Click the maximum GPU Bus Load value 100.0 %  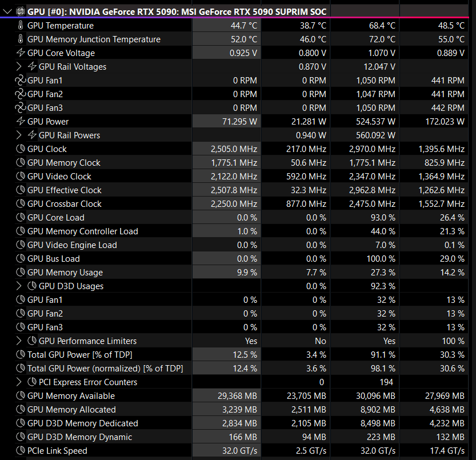pyautogui.click(x=381, y=259)
